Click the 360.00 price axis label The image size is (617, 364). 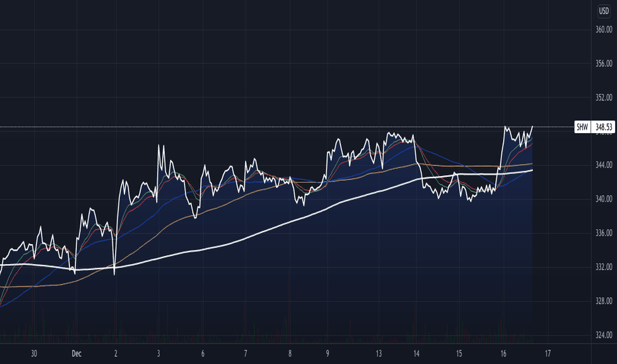[x=604, y=30]
